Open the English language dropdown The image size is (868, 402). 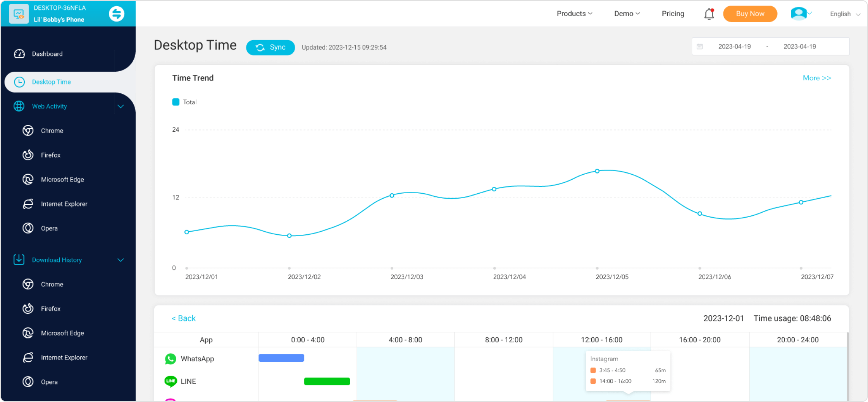point(845,14)
